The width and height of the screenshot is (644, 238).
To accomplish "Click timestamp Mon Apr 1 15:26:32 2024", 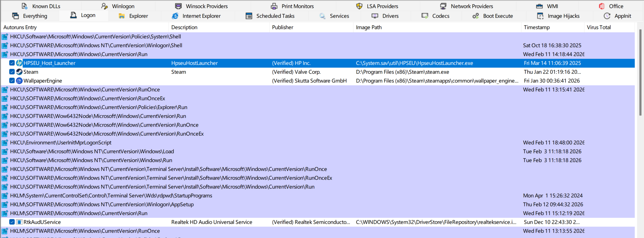I will tap(553, 196).
